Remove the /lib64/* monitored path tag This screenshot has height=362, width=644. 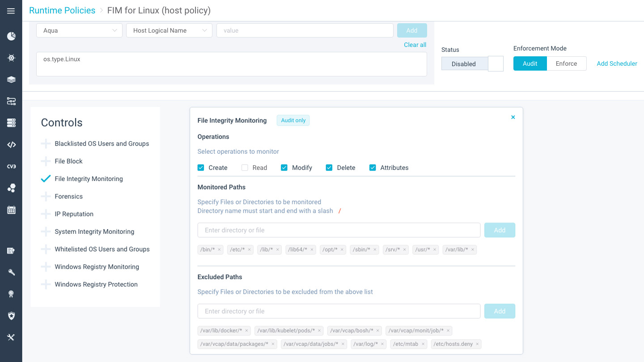coord(312,250)
